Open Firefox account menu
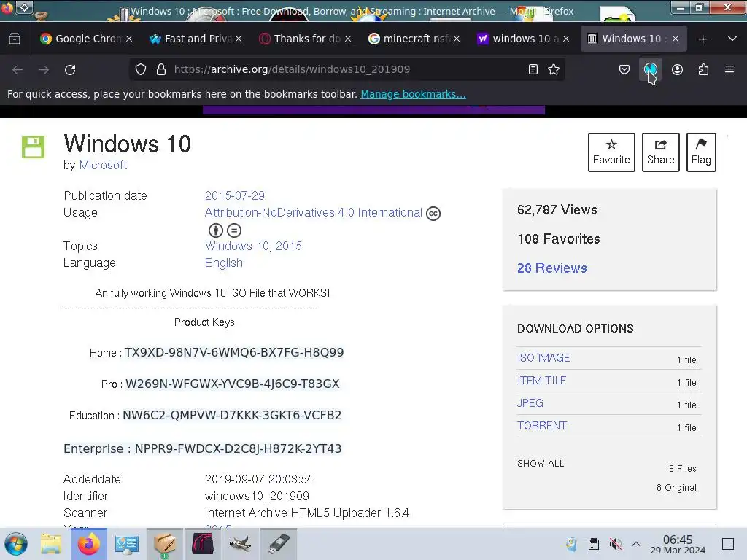Screen dimensions: 747x560 pyautogui.click(x=677, y=69)
